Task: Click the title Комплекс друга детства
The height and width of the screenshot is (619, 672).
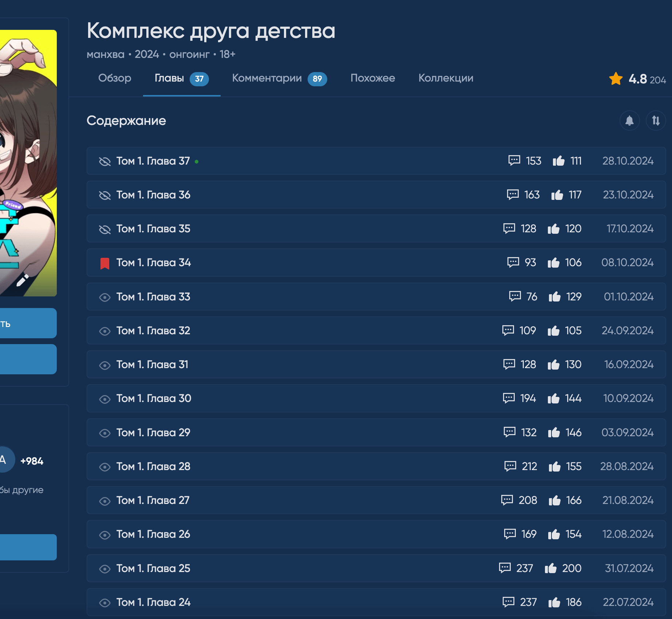Action: click(211, 31)
